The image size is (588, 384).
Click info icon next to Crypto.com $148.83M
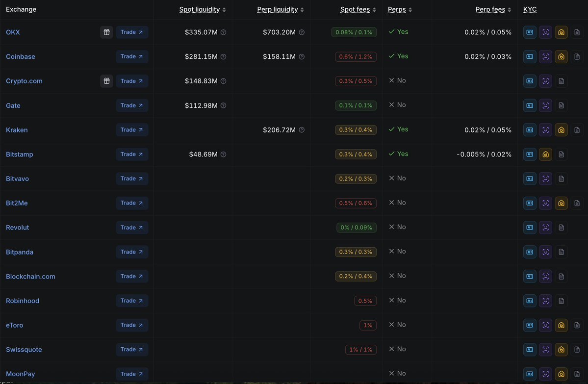pyautogui.click(x=224, y=81)
